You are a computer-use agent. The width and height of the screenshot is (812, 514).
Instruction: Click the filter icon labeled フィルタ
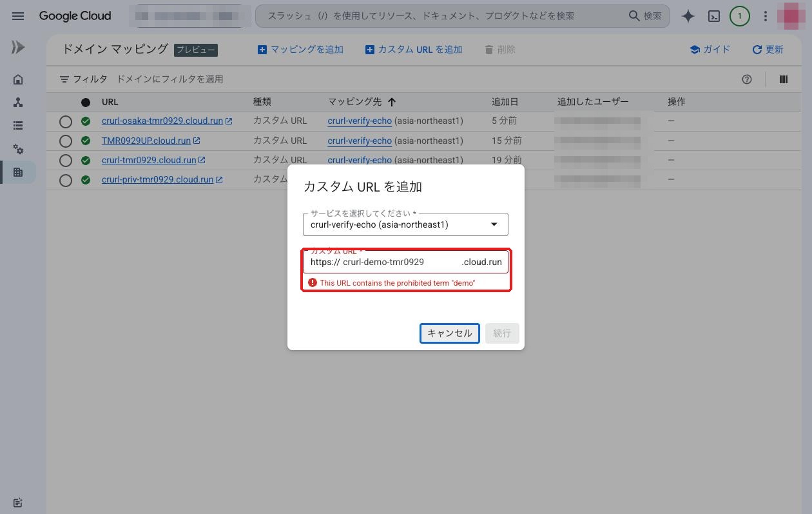83,79
